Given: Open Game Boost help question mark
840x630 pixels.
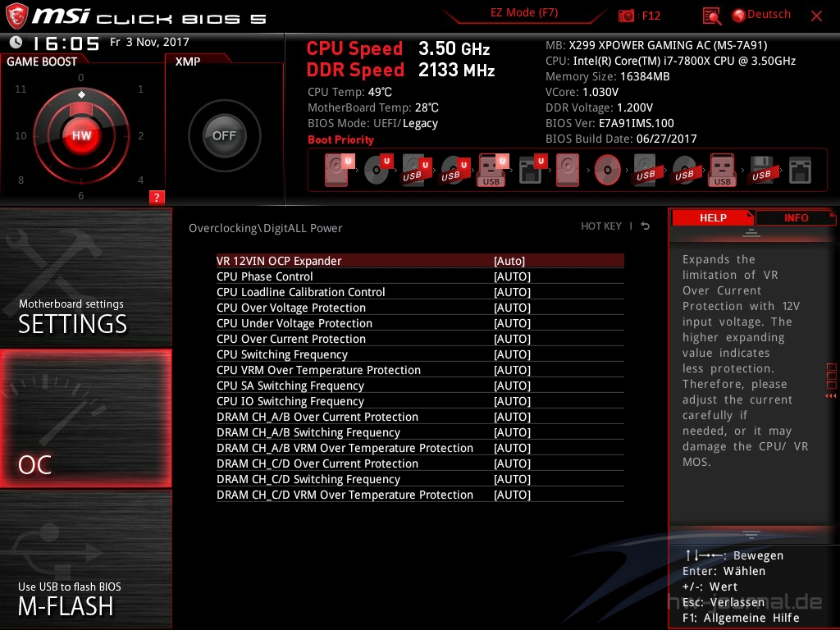Looking at the screenshot, I should (x=157, y=197).
